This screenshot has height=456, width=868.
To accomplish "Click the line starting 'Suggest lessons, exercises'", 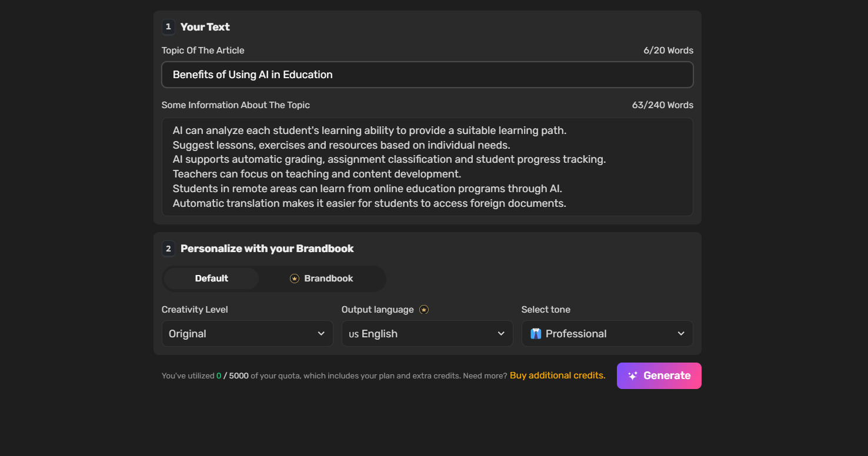I will tap(342, 145).
